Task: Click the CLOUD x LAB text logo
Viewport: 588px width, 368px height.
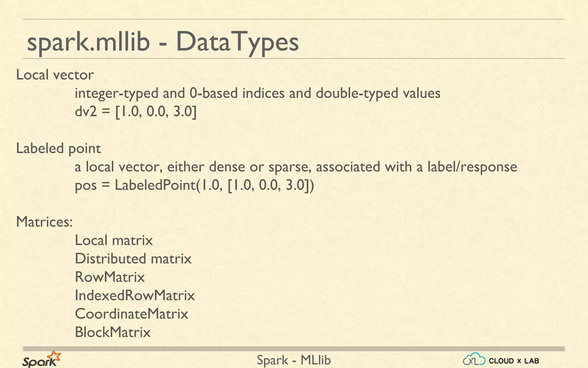Action: click(x=514, y=361)
